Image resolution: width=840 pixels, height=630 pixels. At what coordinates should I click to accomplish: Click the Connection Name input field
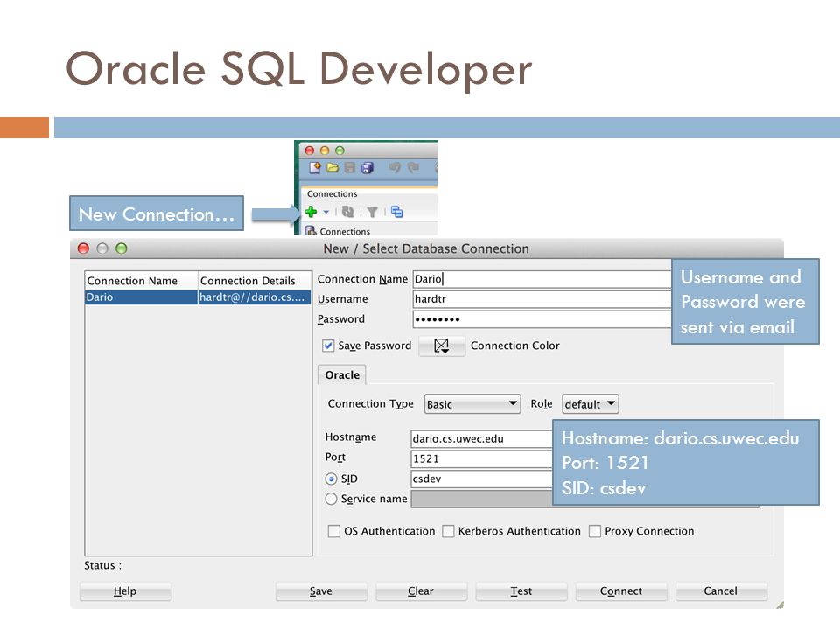(x=542, y=279)
